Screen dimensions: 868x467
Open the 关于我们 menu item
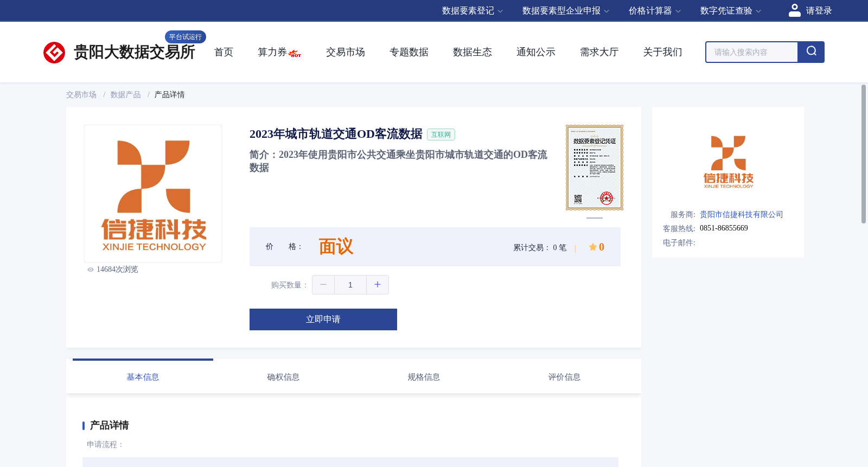tap(663, 52)
